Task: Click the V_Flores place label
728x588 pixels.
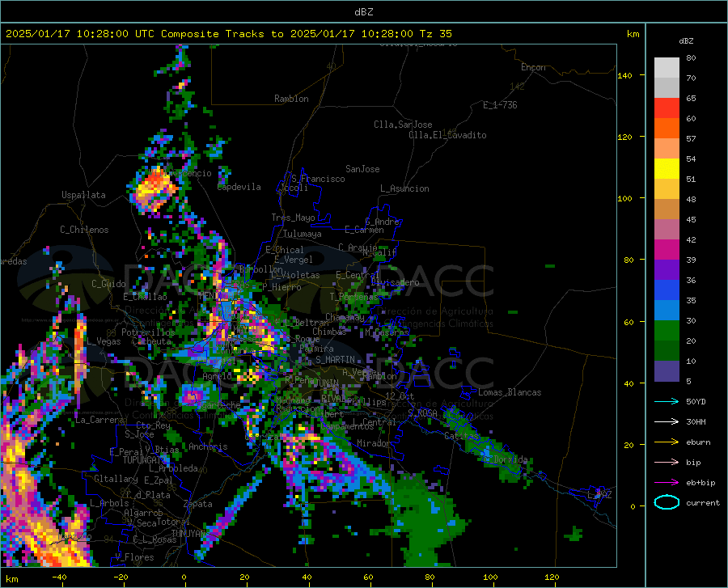Action: (134, 557)
